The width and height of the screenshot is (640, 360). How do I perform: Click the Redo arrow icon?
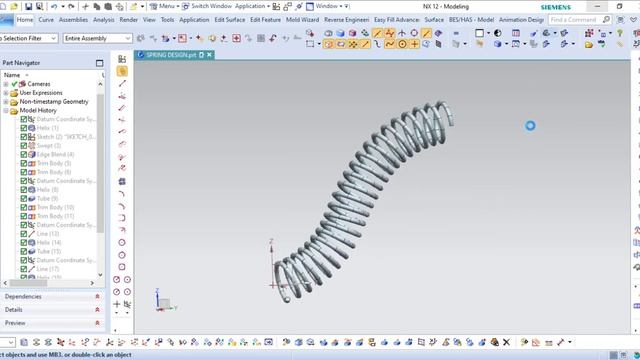tap(71, 7)
